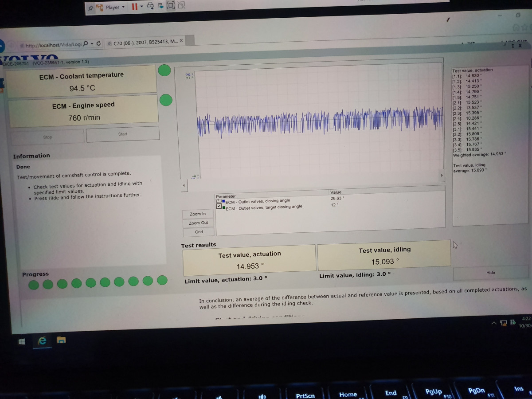Click the last green progress dot

click(x=162, y=280)
